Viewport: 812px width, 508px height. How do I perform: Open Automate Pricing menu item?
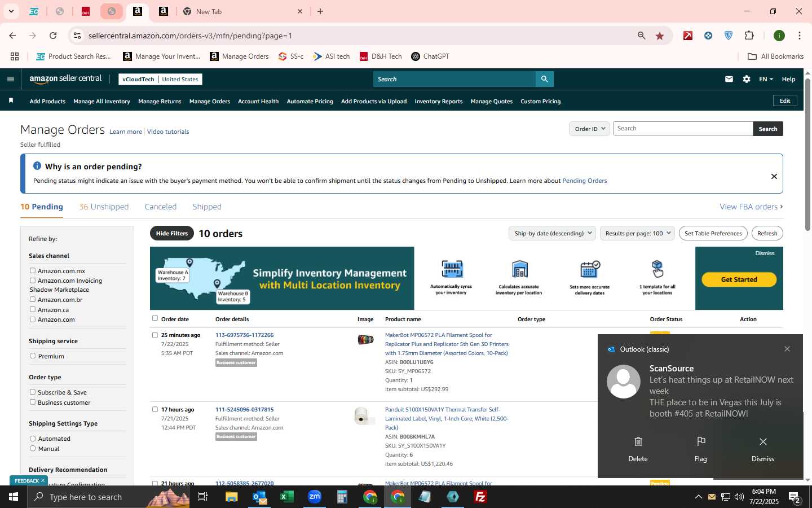pyautogui.click(x=310, y=102)
